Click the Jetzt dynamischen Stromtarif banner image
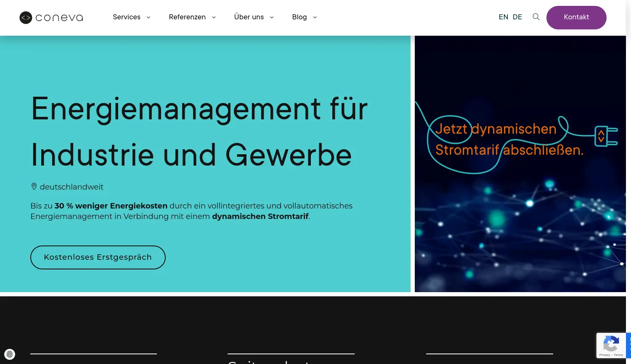 coord(520,164)
